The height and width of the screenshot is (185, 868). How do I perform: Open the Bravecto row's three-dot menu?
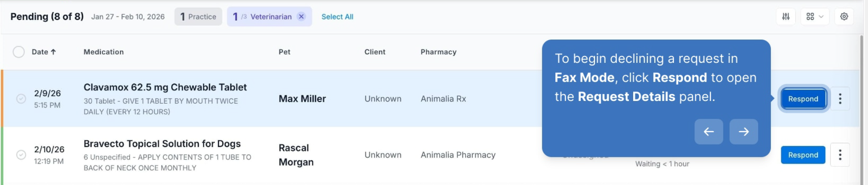coord(840,155)
